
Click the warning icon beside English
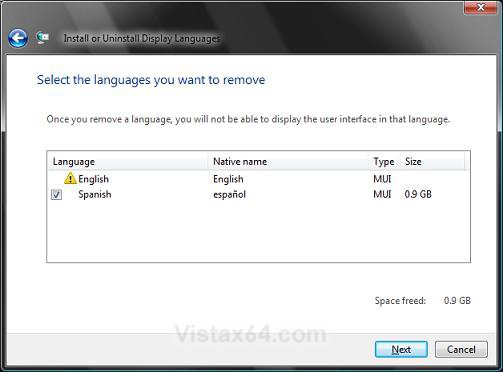pos(70,179)
